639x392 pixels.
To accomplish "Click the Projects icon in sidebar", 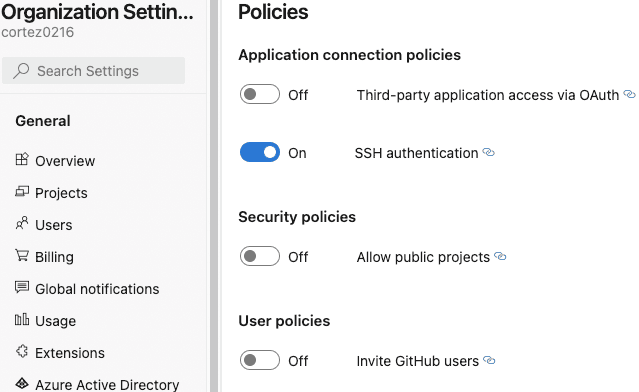I will pos(22,192).
